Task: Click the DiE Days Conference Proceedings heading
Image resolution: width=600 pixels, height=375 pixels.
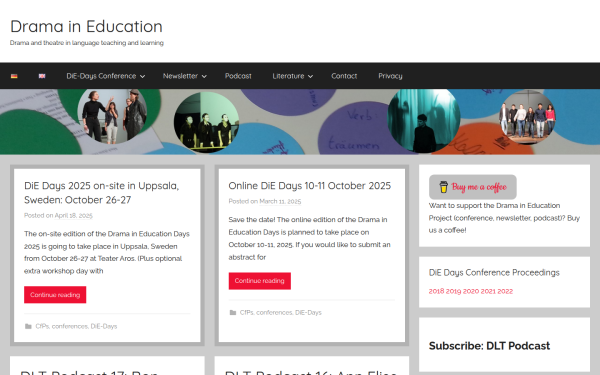Action: pos(494,272)
